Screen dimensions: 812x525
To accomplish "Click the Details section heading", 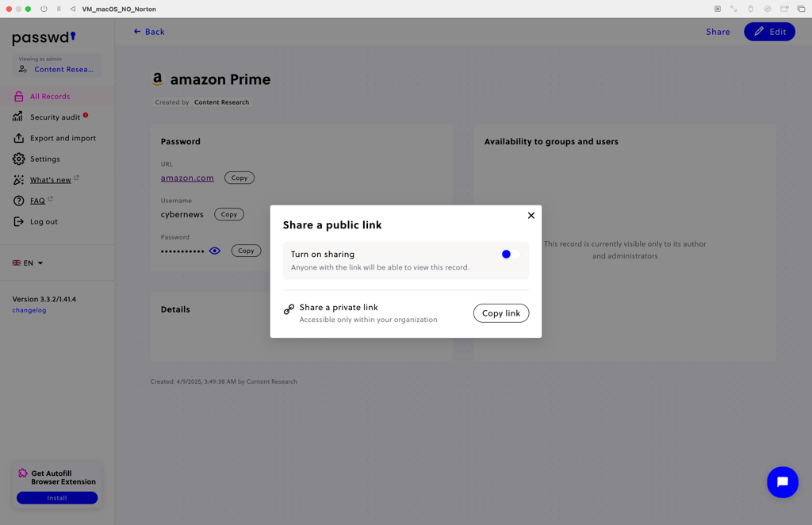I will pos(175,309).
